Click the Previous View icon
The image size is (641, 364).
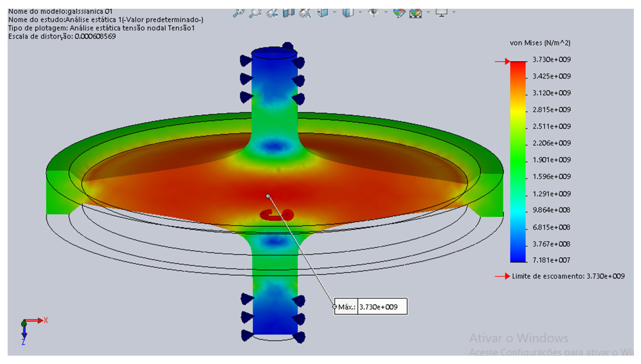272,13
